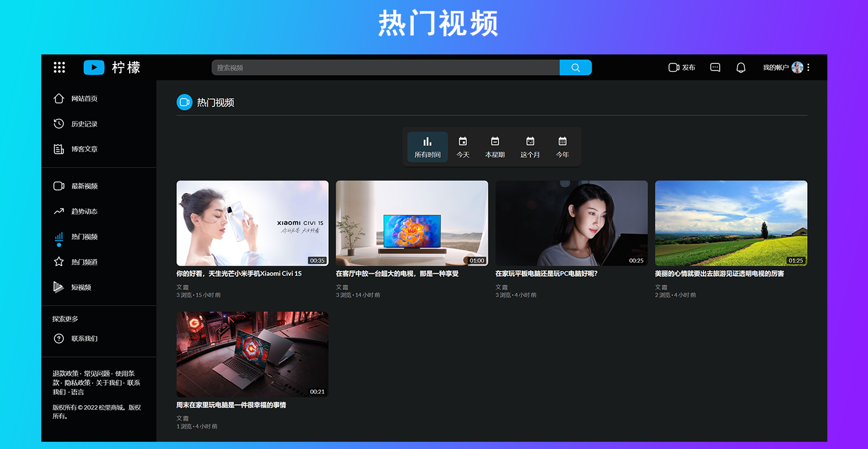This screenshot has width=868, height=449.
Task: Click the 热门频道 star icon
Action: point(59,262)
